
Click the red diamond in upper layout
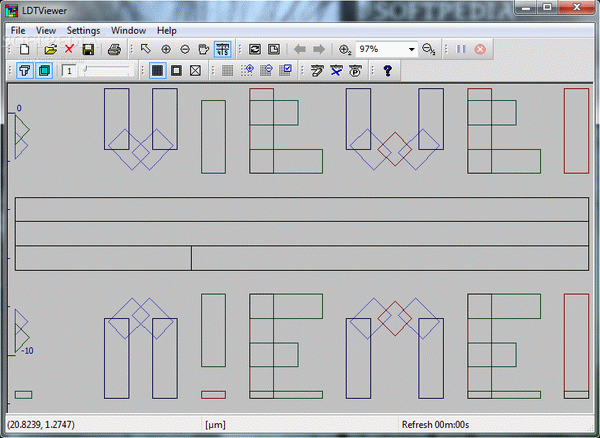tap(395, 149)
